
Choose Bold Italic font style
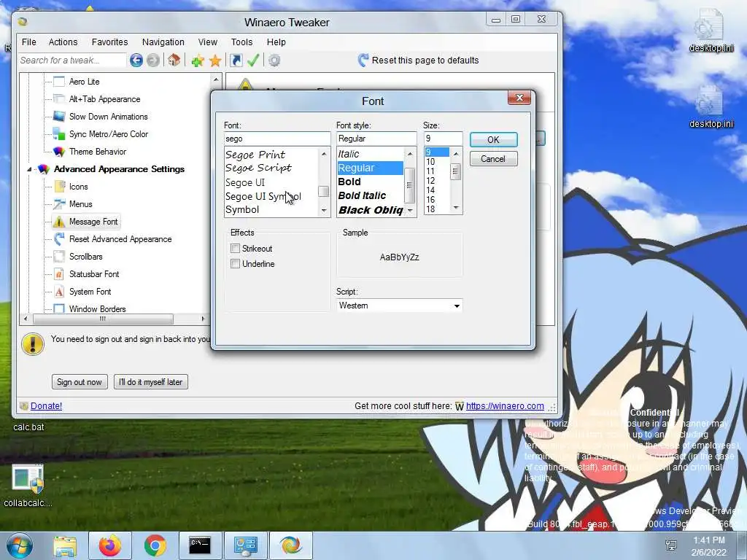(x=362, y=195)
